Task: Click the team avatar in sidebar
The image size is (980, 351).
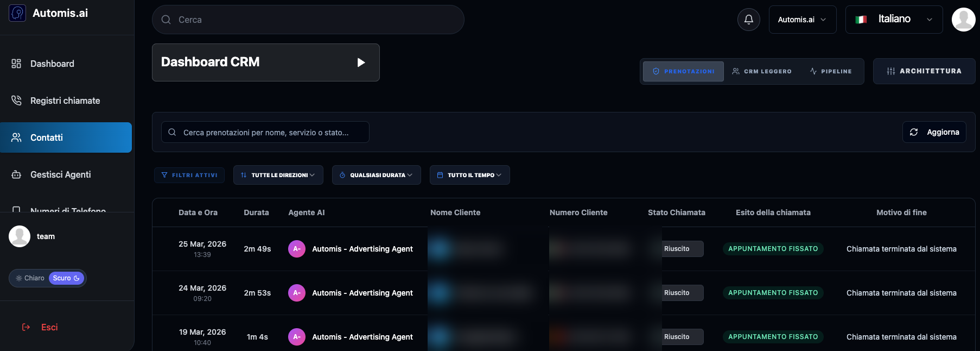Action: (20, 236)
